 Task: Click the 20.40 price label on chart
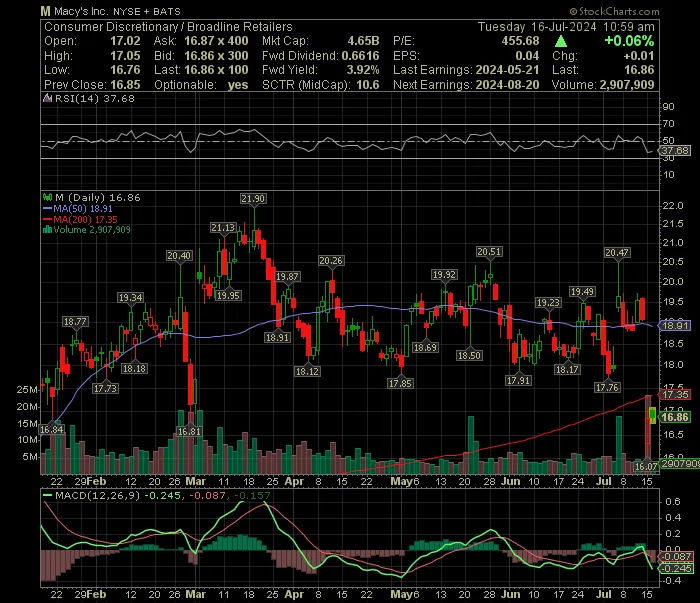click(179, 256)
